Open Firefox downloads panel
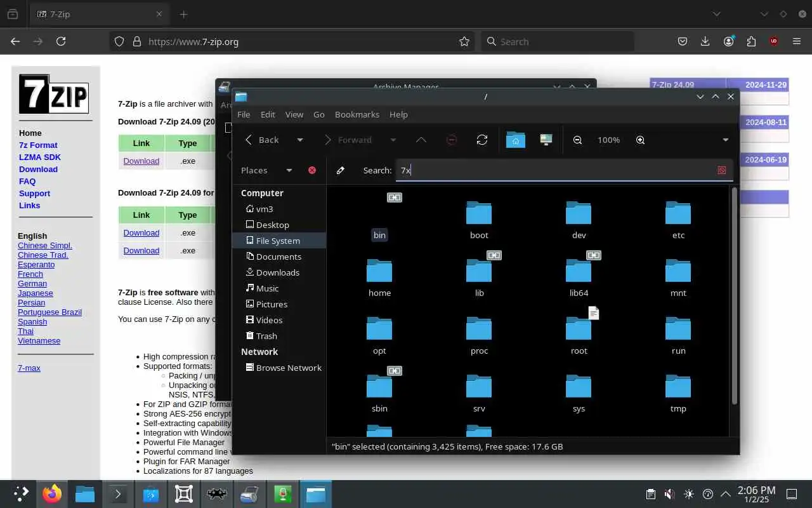This screenshot has width=812, height=508. tap(705, 41)
